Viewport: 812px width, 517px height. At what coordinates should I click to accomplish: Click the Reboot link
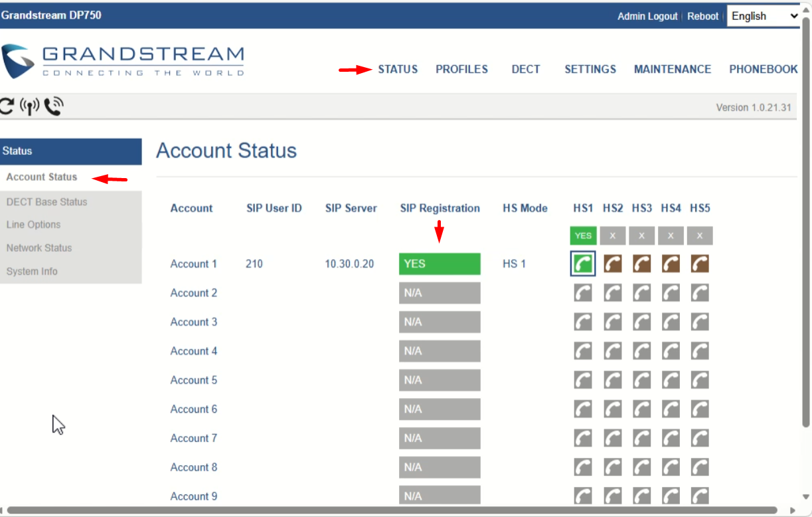click(x=702, y=17)
